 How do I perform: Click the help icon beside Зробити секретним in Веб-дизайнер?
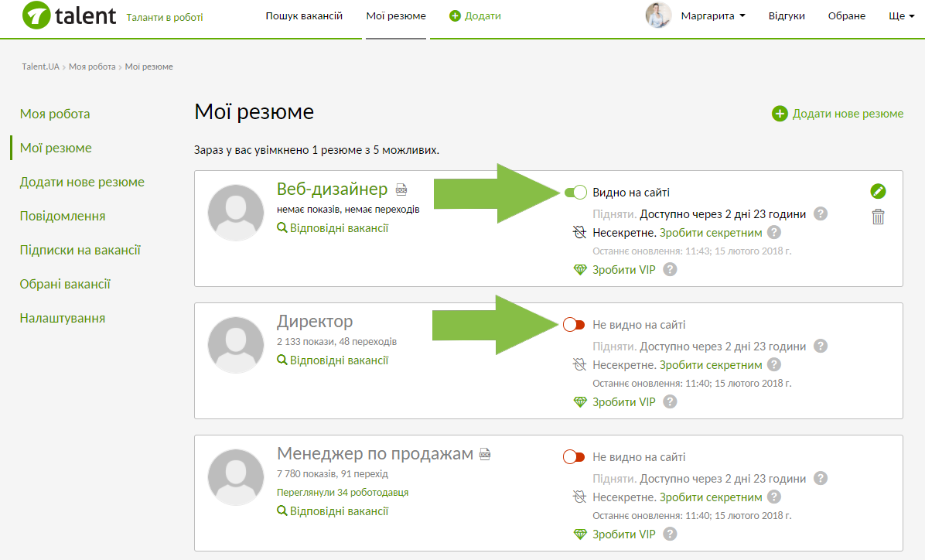(774, 233)
